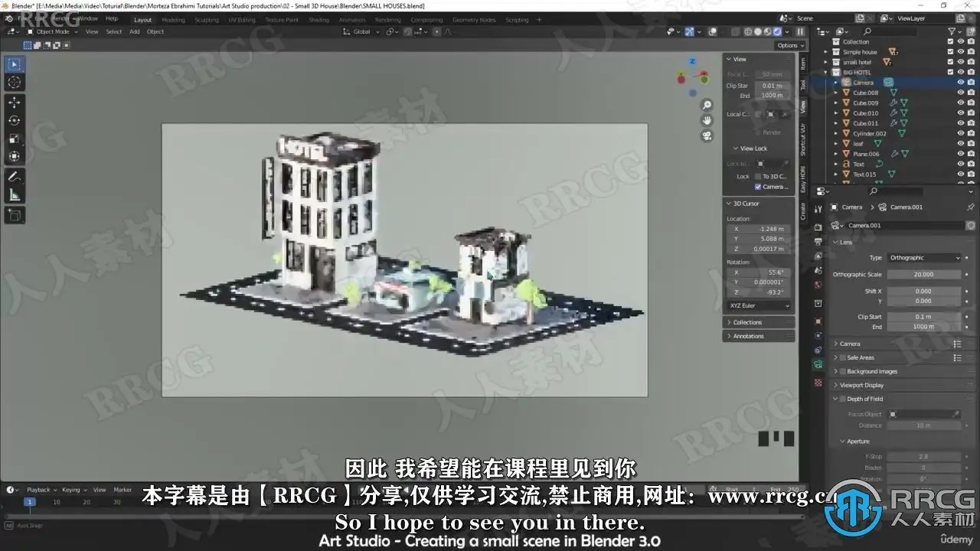Click 3D Cursor Location X value field
Viewport: 980px width, 551px height.
tap(759, 229)
